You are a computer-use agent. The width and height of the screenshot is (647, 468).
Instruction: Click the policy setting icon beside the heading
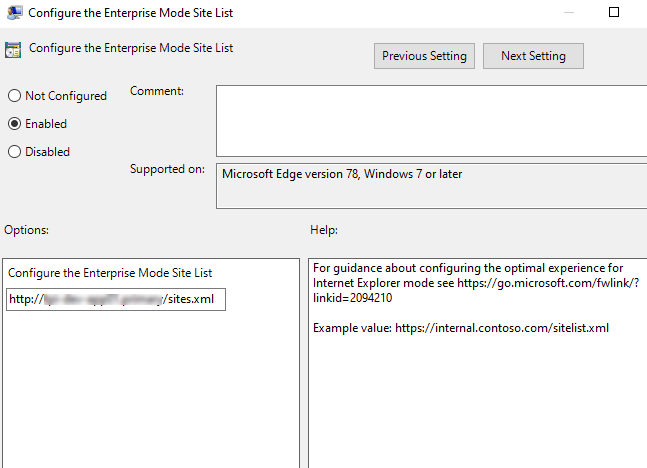point(13,50)
